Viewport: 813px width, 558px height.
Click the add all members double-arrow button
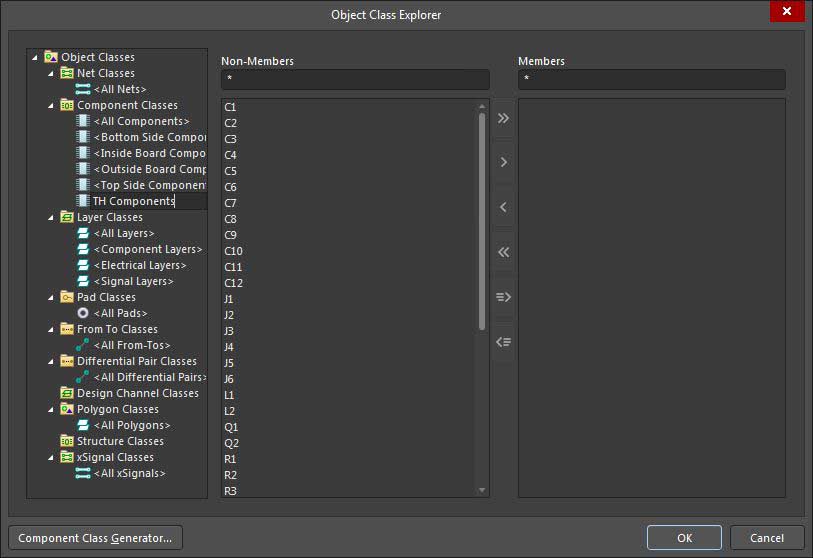503,118
